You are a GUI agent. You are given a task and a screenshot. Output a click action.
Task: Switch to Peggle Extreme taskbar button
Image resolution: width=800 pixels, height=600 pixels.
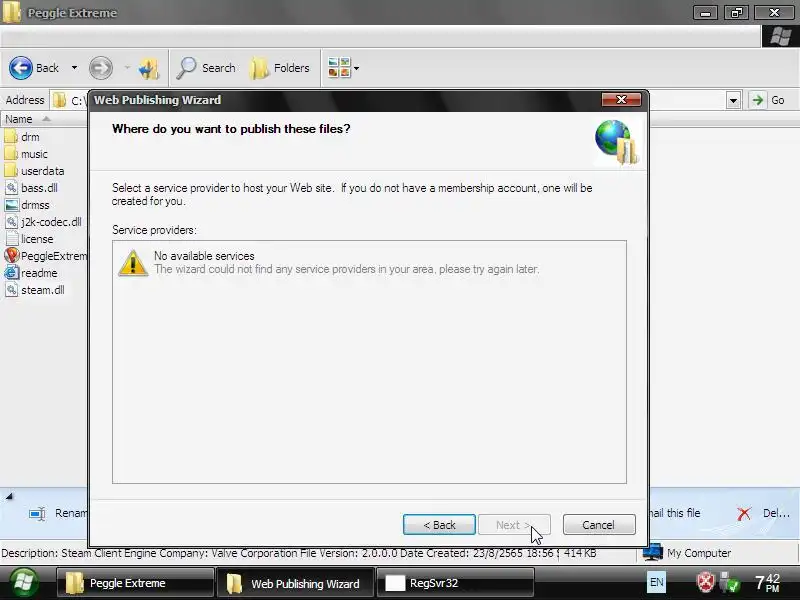135,583
